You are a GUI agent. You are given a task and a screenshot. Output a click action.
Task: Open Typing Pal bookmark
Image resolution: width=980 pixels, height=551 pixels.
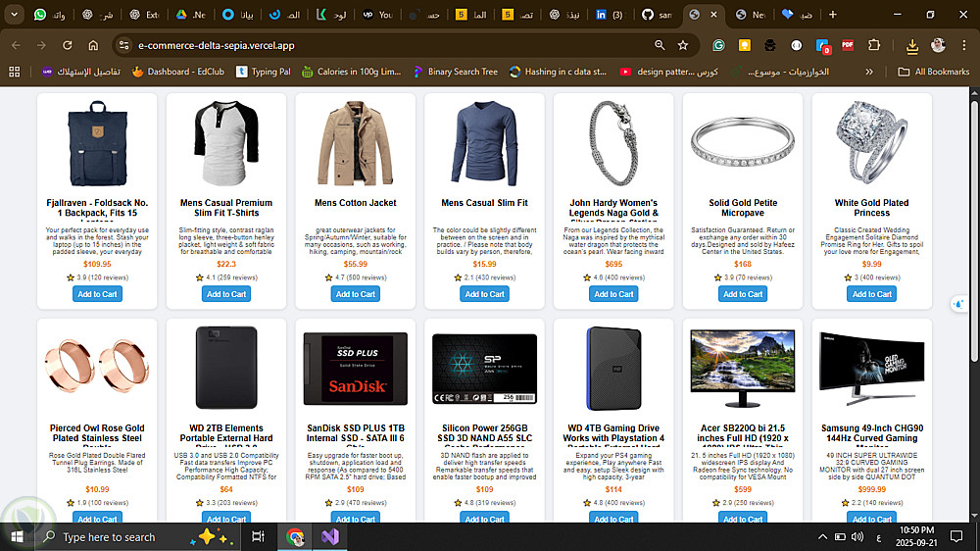tap(263, 72)
